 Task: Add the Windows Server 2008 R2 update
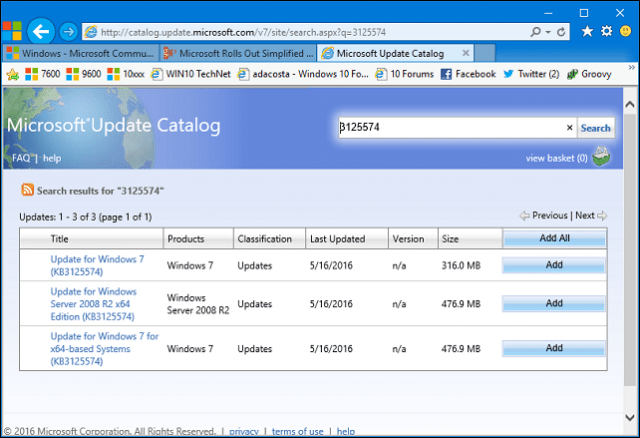pyautogui.click(x=554, y=303)
